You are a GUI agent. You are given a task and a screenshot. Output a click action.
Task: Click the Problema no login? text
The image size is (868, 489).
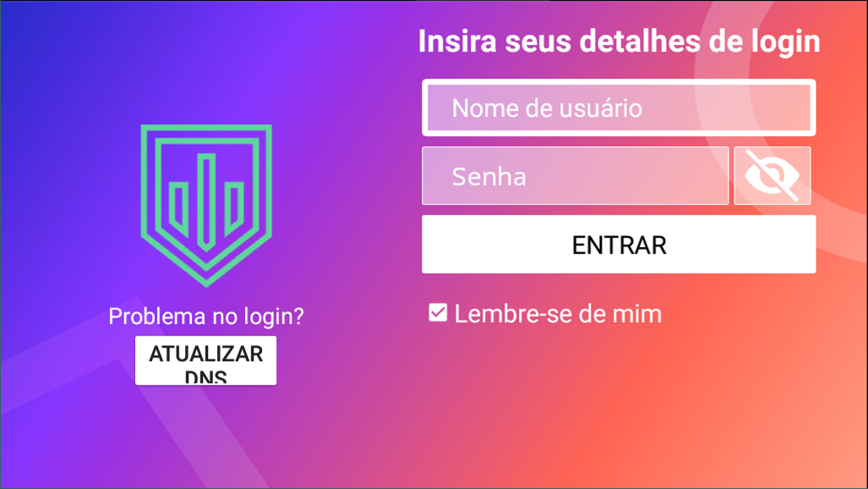click(x=206, y=316)
